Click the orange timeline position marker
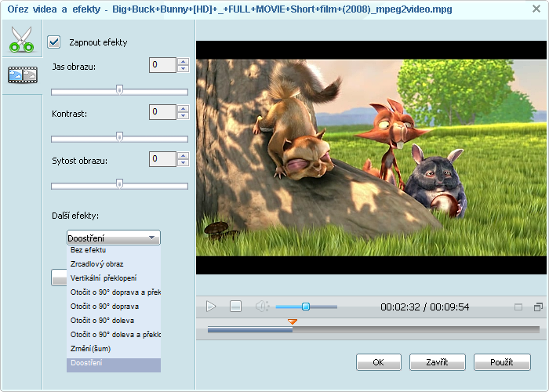 pos(293,321)
